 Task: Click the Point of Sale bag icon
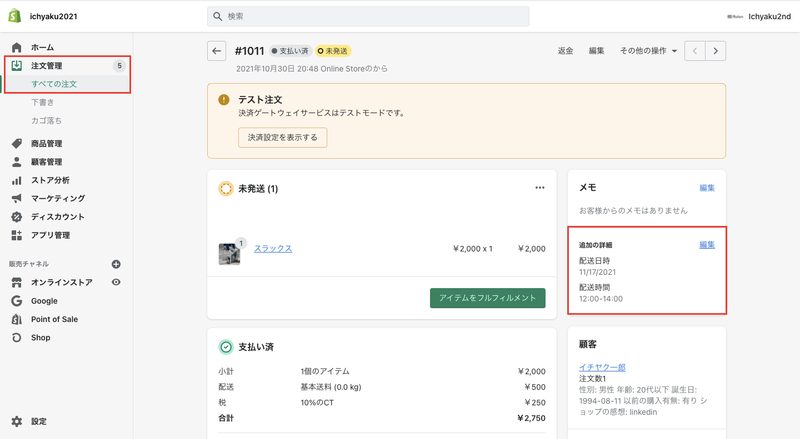point(16,319)
